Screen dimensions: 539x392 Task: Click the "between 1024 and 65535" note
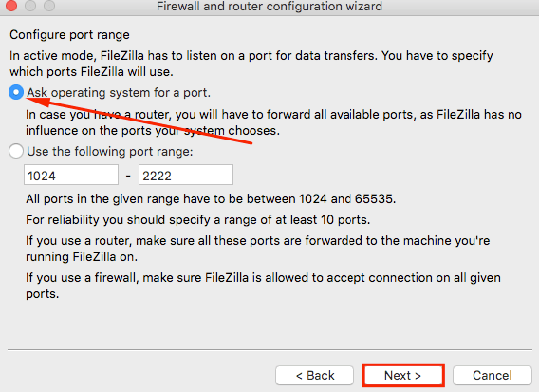coord(211,198)
